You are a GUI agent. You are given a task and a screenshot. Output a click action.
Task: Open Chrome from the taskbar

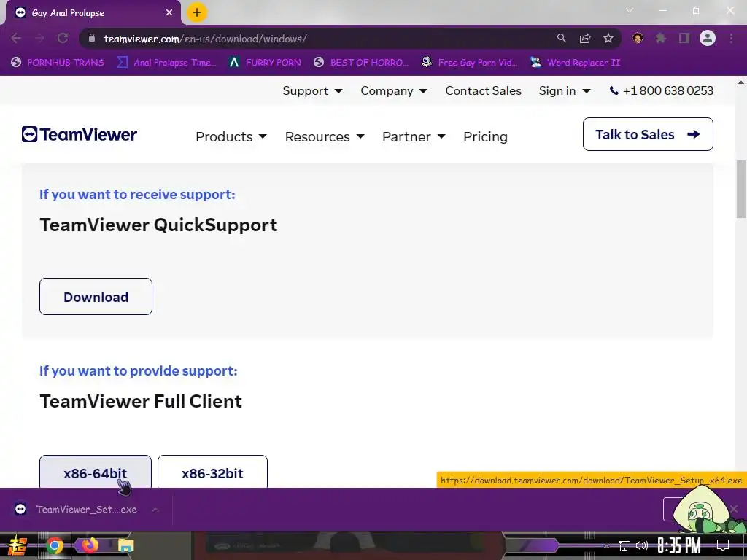[x=55, y=545]
